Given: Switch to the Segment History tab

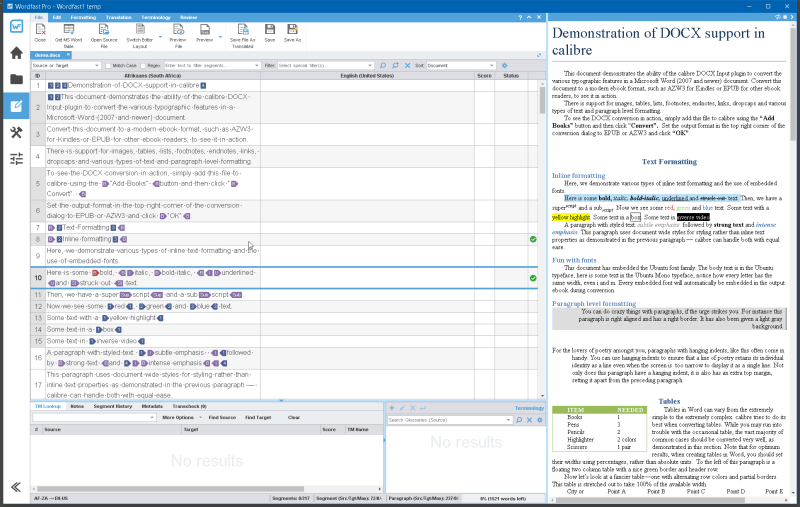Looking at the screenshot, I should 113,406.
